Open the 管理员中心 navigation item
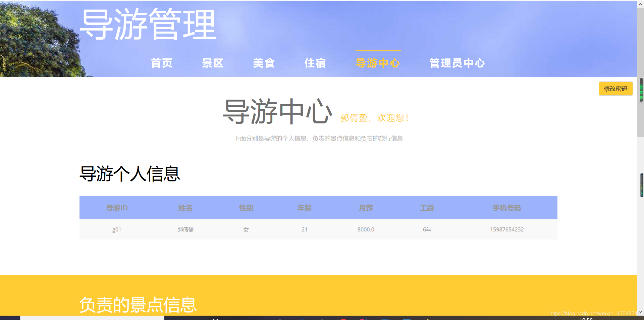 (457, 63)
